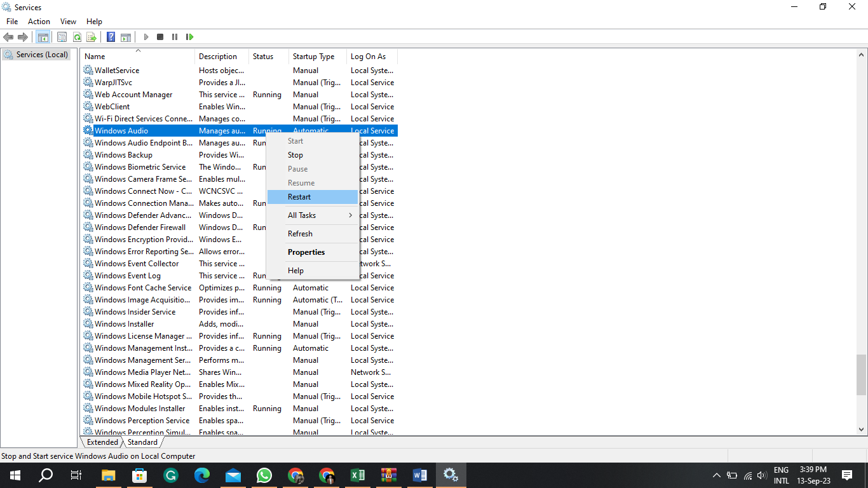Viewport: 868px width, 488px height.
Task: Open Word from the taskbar
Action: [419, 475]
